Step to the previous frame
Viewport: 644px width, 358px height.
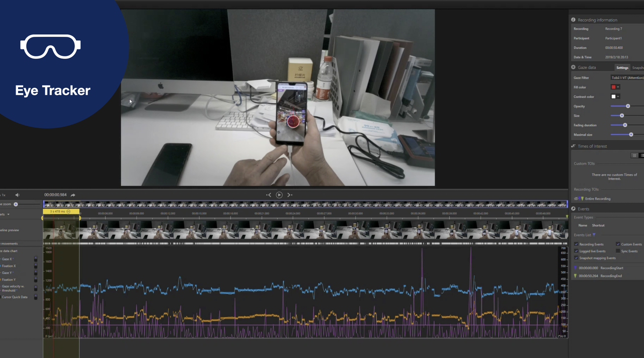pos(269,195)
